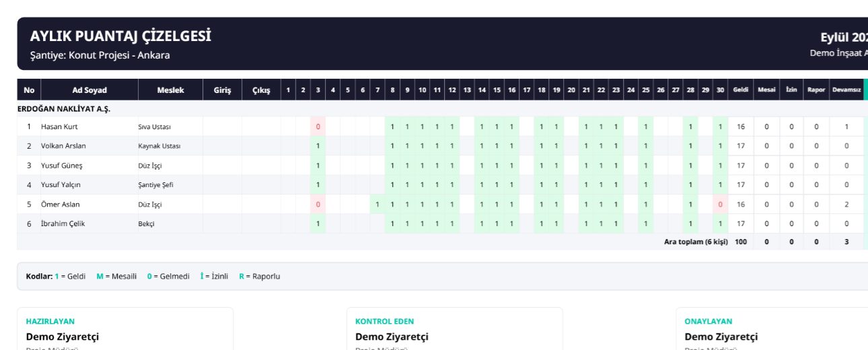This screenshot has height=350, width=868.
Task: Click the 'Devamsız' column header
Action: (x=846, y=90)
